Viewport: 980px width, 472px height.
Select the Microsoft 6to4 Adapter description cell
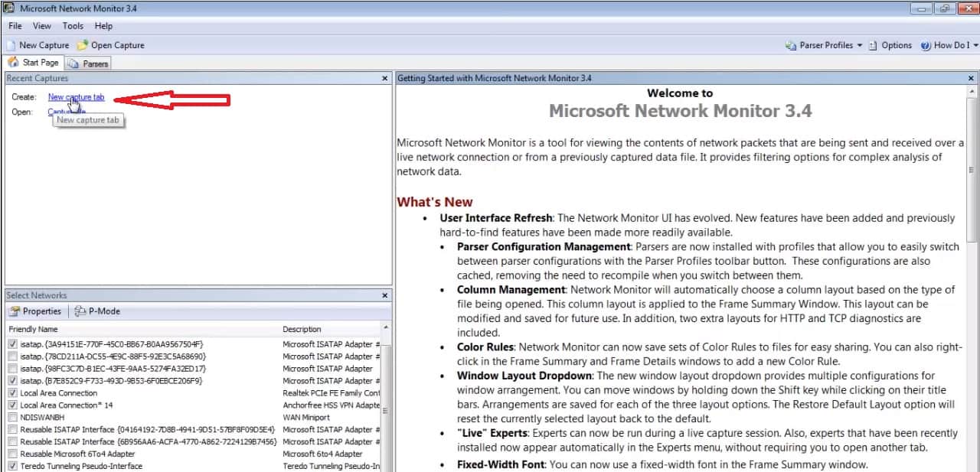tap(322, 454)
